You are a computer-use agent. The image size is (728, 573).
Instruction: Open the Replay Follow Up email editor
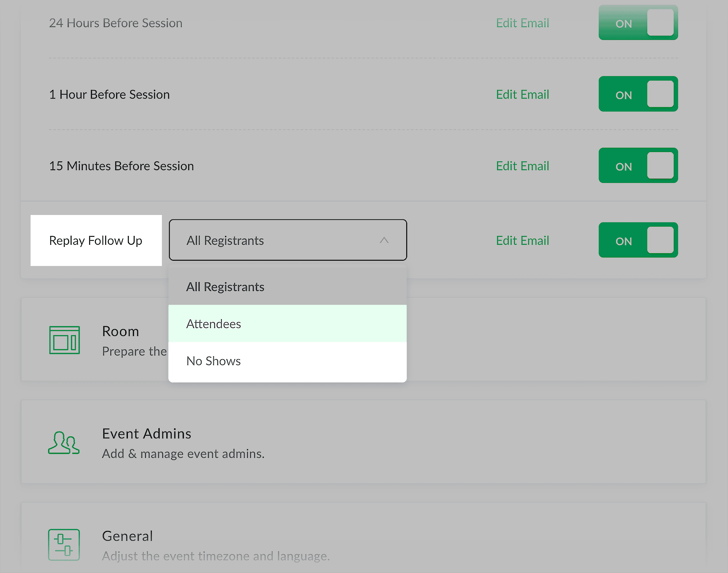522,240
